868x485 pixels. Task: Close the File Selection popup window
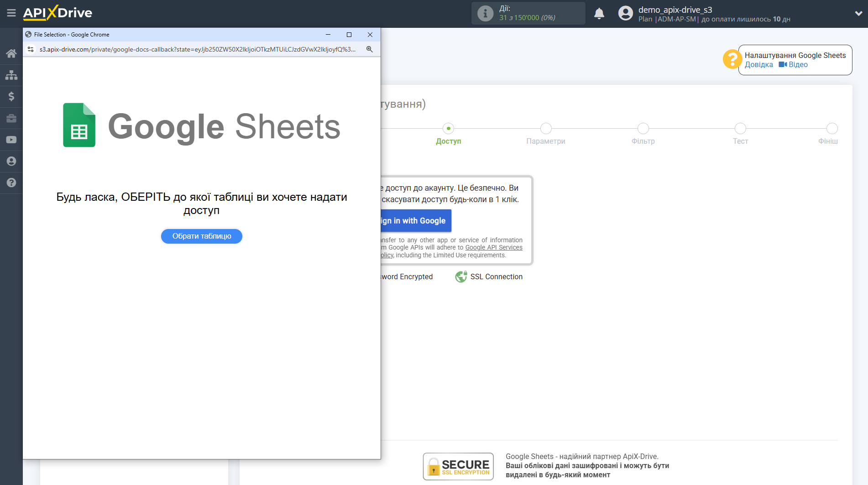pyautogui.click(x=370, y=35)
